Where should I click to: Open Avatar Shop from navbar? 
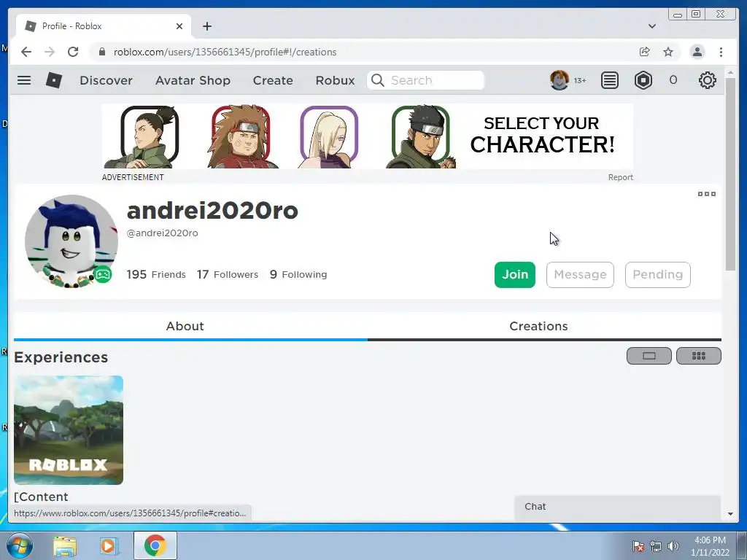[x=193, y=80]
